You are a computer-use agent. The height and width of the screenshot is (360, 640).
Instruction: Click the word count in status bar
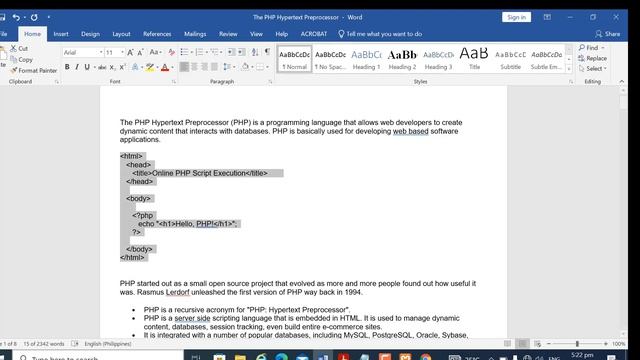pos(44,344)
